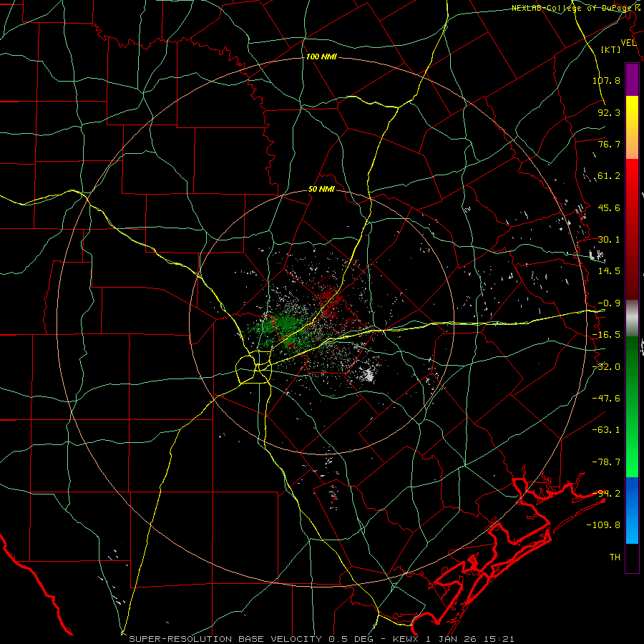Click the dark red outbound velocity echo cluster
Image resolution: width=644 pixels, height=644 pixels.
(x=328, y=296)
